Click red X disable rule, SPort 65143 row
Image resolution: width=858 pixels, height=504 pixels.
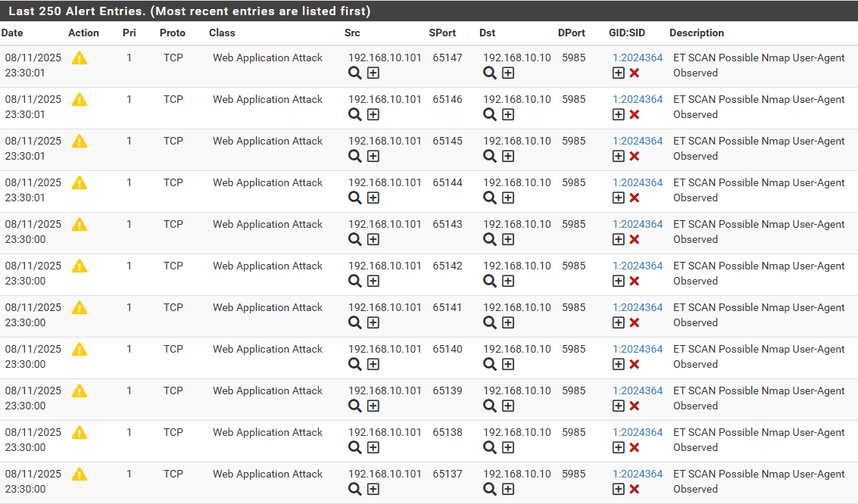pyautogui.click(x=634, y=239)
